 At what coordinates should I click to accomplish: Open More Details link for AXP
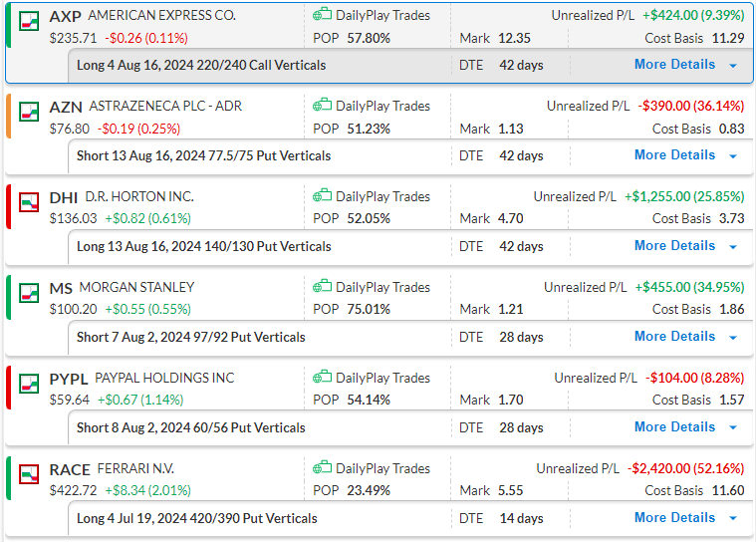click(x=674, y=64)
